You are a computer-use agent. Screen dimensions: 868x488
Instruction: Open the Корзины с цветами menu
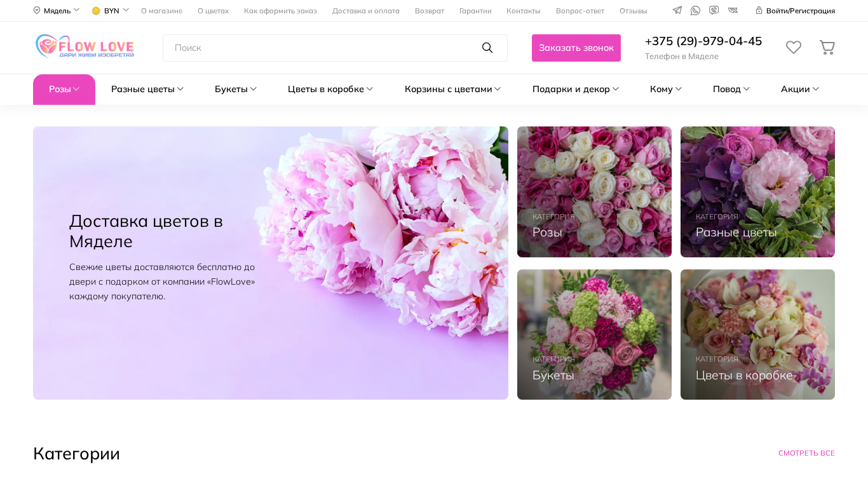[453, 89]
